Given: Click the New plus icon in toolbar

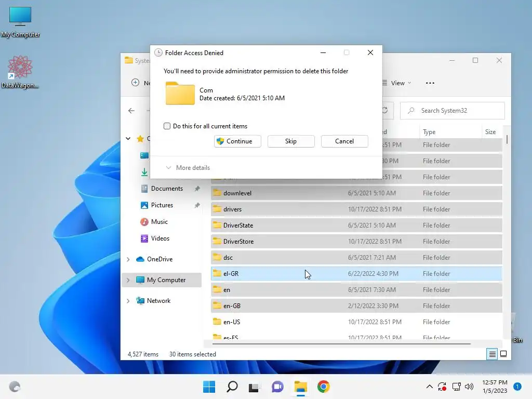Looking at the screenshot, I should [136, 83].
